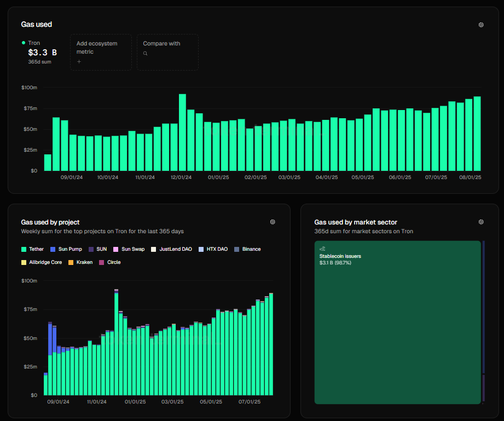Click the Gas used by project heading
This screenshot has width=504, height=421.
[x=50, y=222]
